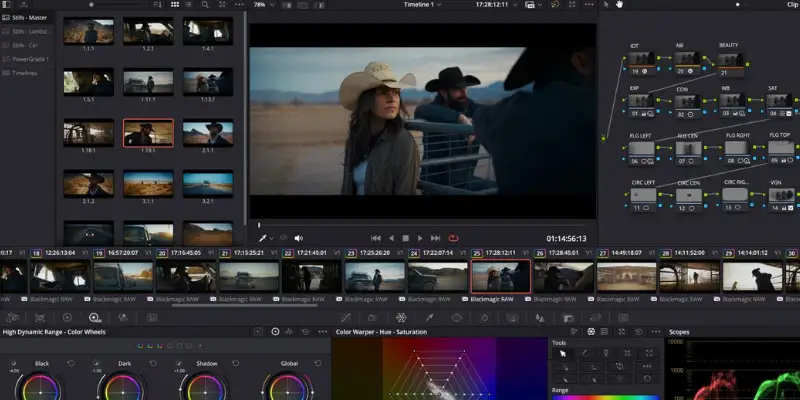Image resolution: width=800 pixels, height=400 pixels.
Task: Reset the Color Warper palette
Action: [x=639, y=332]
